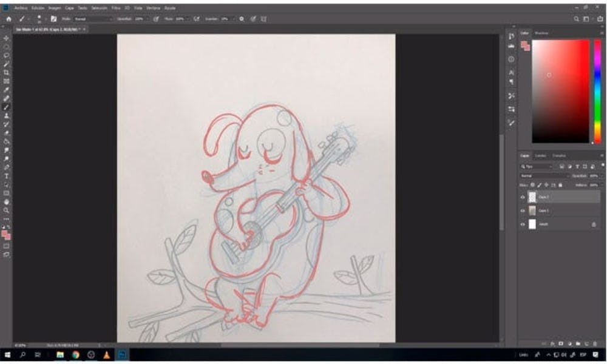This screenshot has width=607, height=364.
Task: Open brush settings gear in options bar
Action: pos(242,19)
